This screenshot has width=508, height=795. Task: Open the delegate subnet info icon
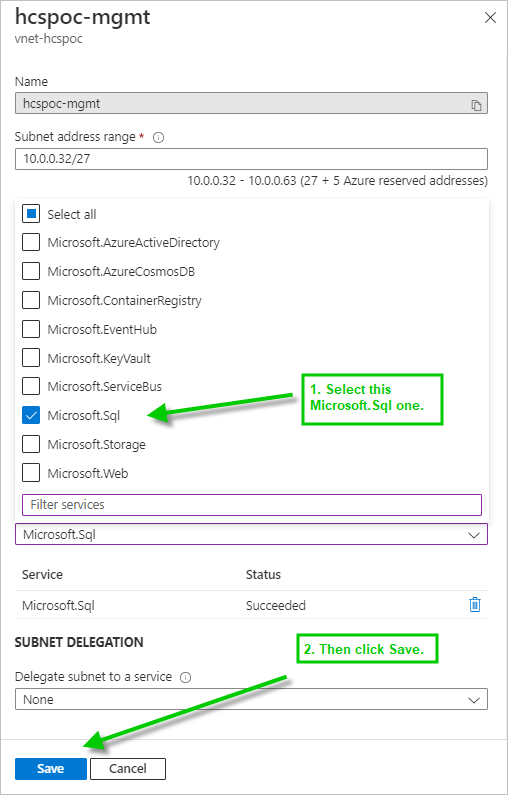point(185,677)
